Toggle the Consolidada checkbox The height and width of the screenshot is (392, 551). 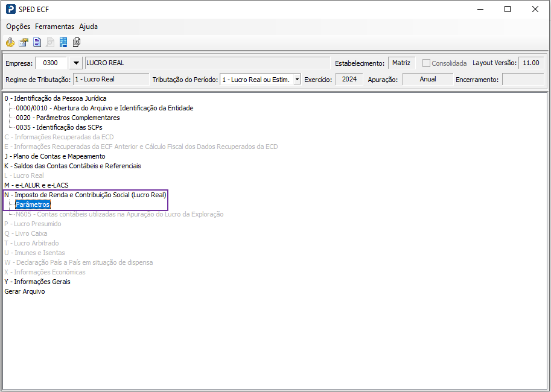426,63
